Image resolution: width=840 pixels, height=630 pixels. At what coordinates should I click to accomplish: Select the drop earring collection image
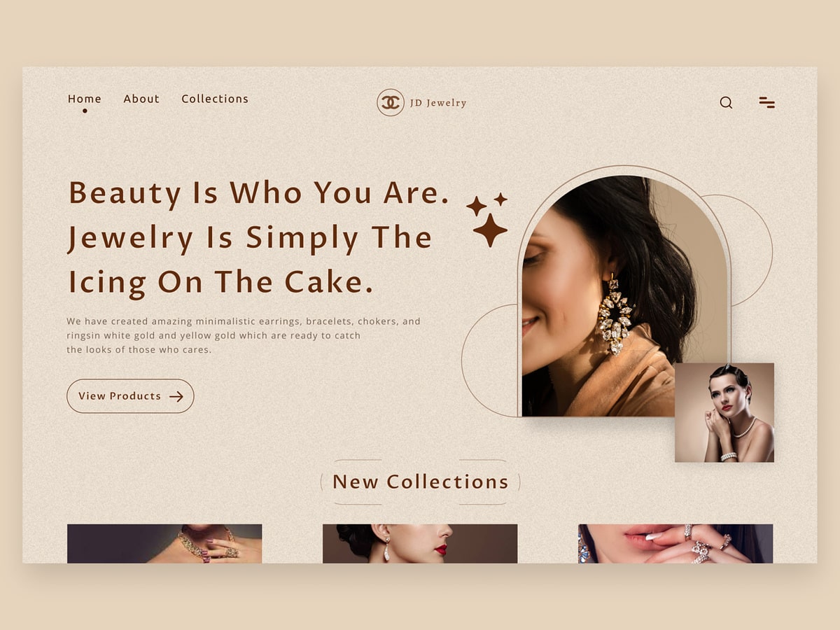[x=420, y=544]
